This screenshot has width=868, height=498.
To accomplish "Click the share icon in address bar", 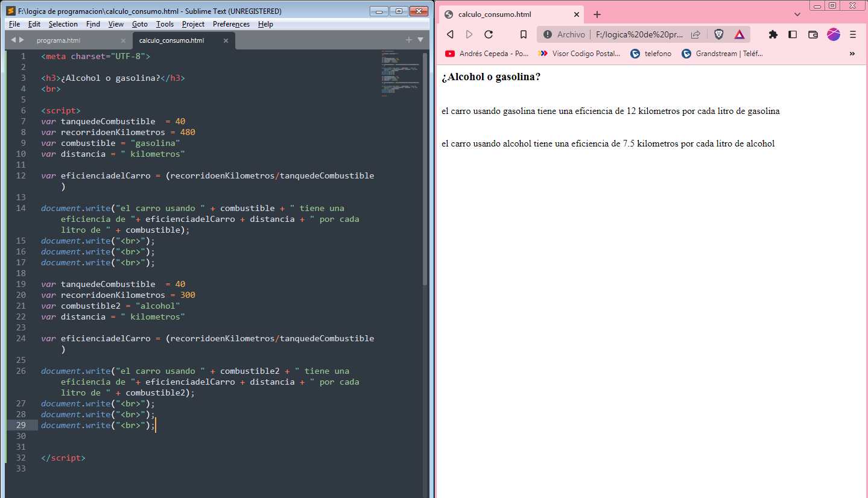I will [695, 34].
